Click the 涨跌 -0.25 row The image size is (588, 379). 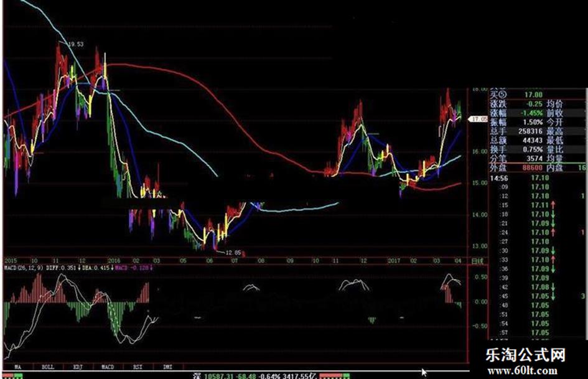516,104
